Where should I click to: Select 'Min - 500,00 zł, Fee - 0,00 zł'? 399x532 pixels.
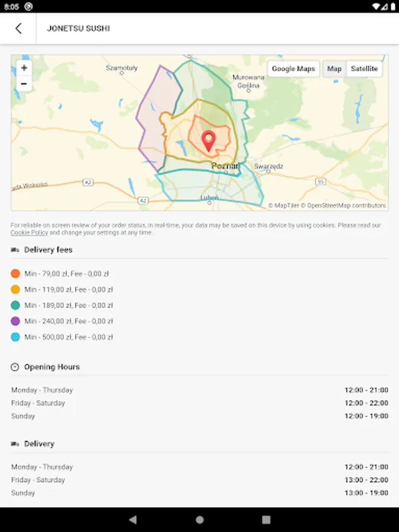coord(69,337)
